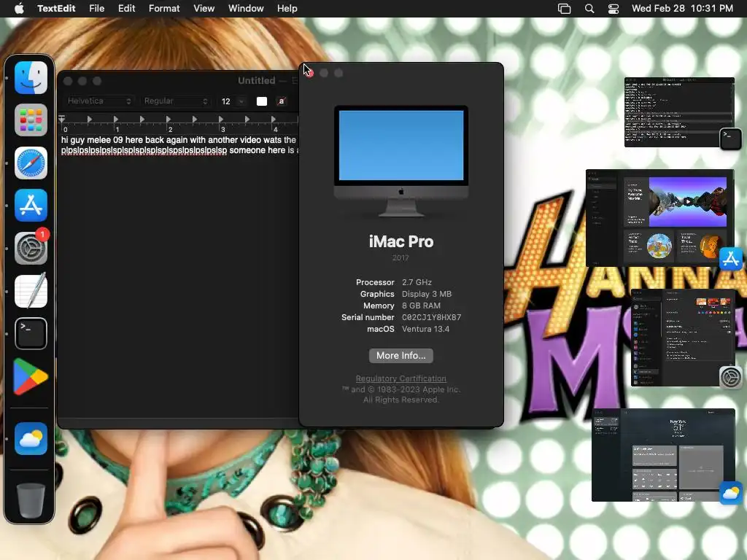
Task: Open the Window menu
Action: click(246, 9)
